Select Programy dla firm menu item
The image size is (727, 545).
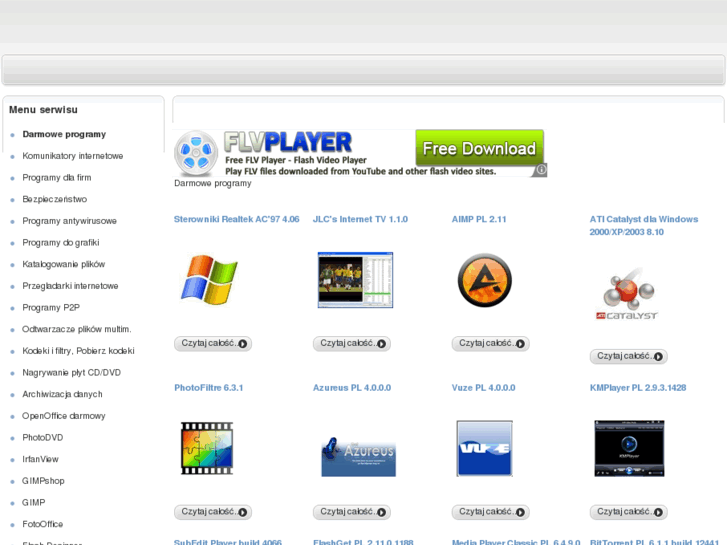(x=57, y=178)
